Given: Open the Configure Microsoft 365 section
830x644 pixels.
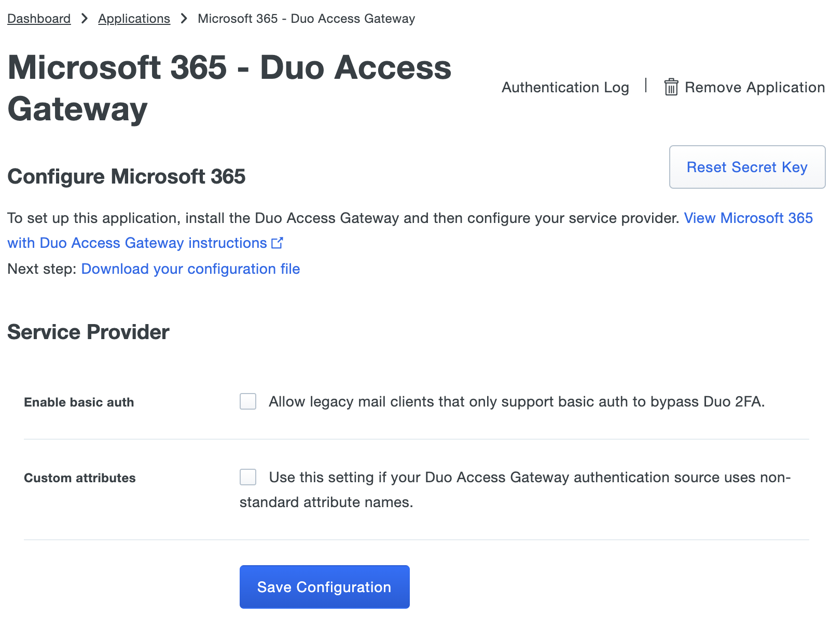Looking at the screenshot, I should click(x=126, y=177).
